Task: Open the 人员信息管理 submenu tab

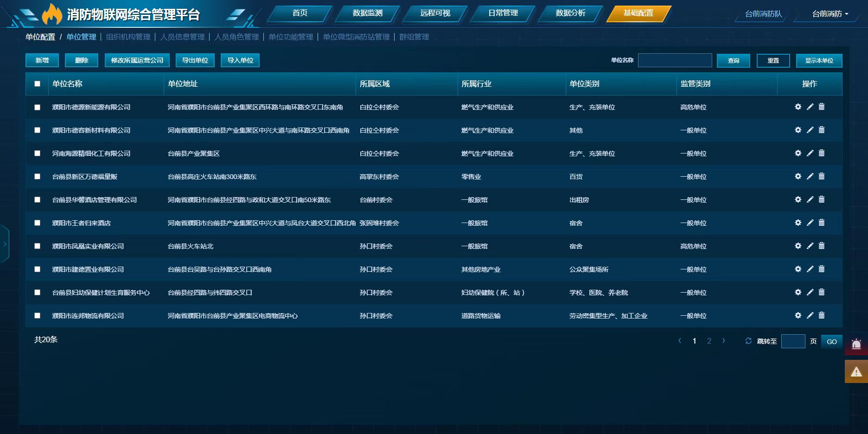Action: point(182,37)
